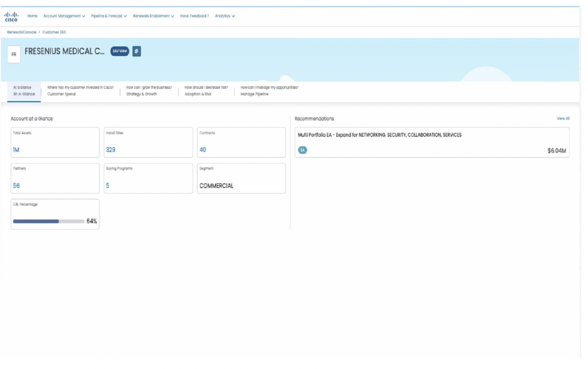
Task: Click the $6.04M recommendation amount
Action: pyautogui.click(x=557, y=151)
